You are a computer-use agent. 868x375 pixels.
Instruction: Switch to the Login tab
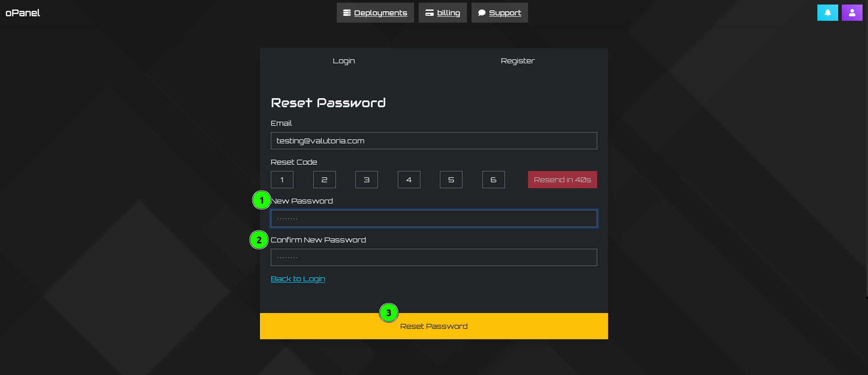(x=344, y=61)
